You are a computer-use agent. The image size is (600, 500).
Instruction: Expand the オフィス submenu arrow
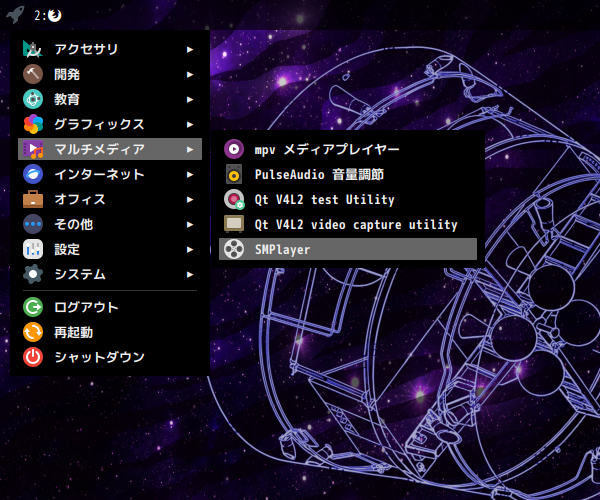point(190,199)
